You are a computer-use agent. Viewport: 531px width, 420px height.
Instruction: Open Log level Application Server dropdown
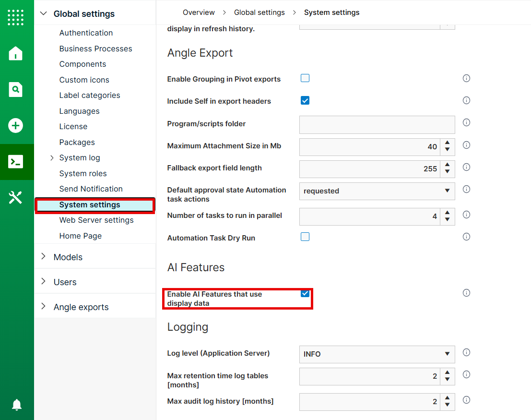377,354
